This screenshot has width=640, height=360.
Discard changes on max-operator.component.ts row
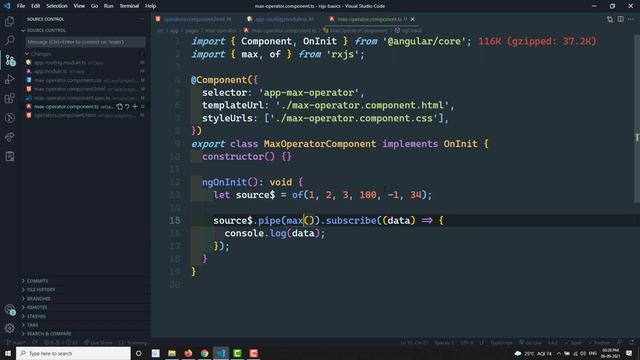point(127,107)
